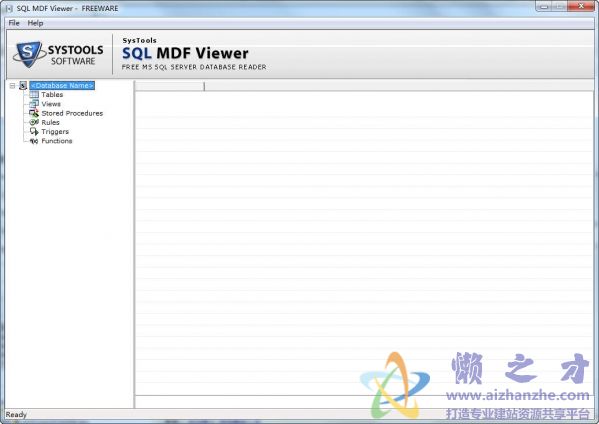Open the File menu
Screen dimensions: 599x424
coord(14,23)
